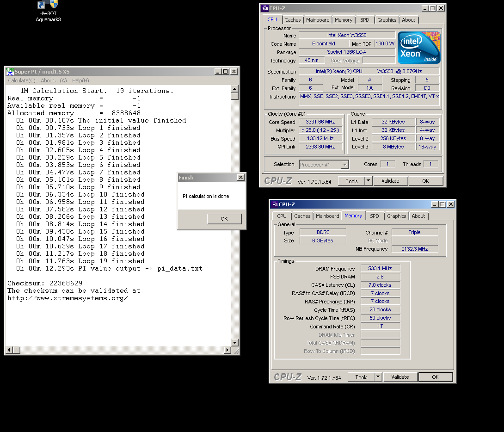Switch to Caches tab in upper CPU-Z

point(293,20)
